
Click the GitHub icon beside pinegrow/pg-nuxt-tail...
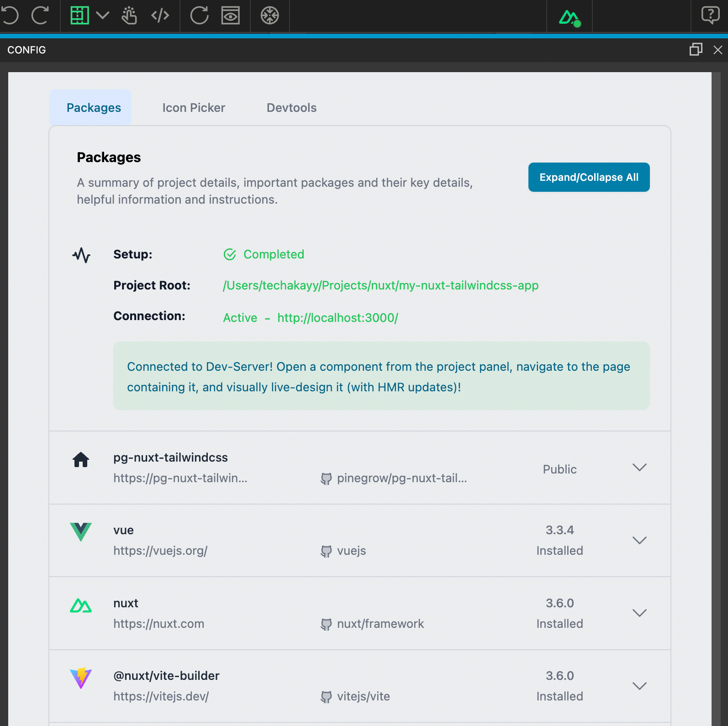click(326, 479)
